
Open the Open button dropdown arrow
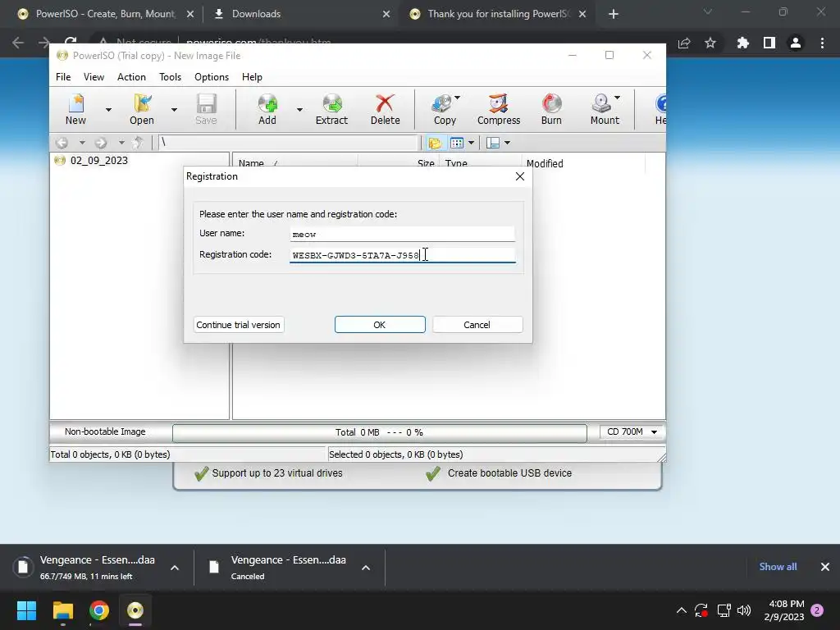174,110
